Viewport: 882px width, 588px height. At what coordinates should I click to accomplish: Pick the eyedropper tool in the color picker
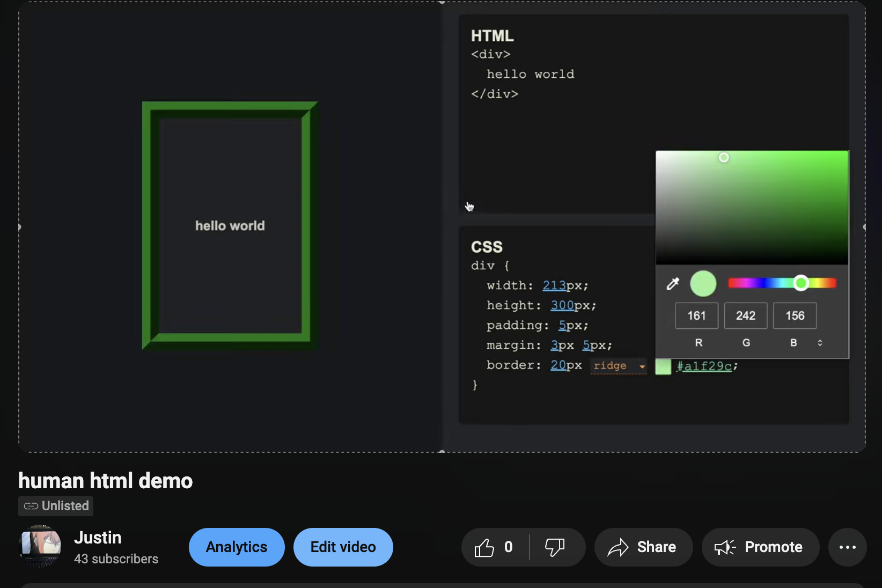click(x=673, y=283)
